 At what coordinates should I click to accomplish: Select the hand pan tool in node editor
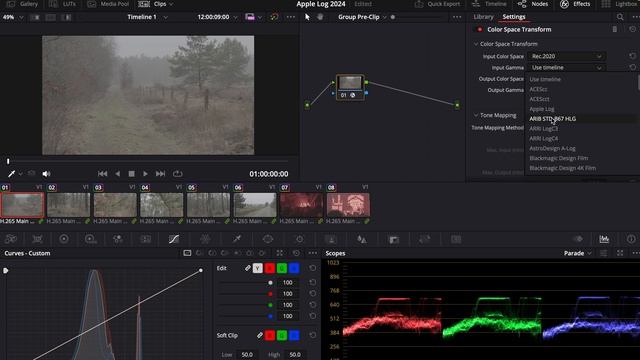point(320,17)
